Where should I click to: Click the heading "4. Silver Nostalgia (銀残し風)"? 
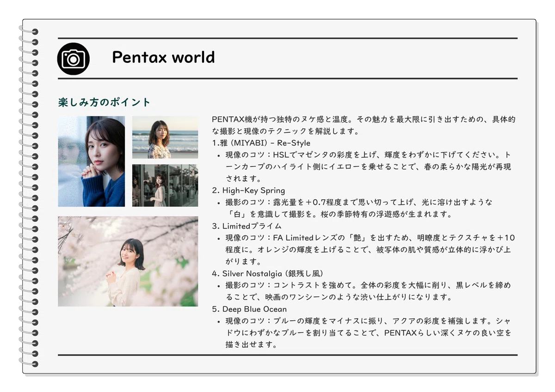pos(267,274)
